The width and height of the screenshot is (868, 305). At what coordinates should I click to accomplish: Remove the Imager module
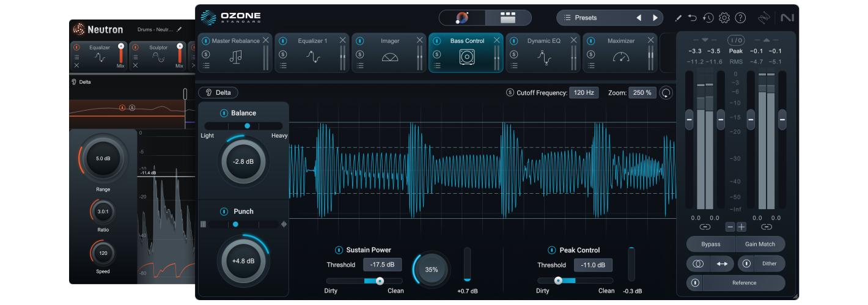419,40
